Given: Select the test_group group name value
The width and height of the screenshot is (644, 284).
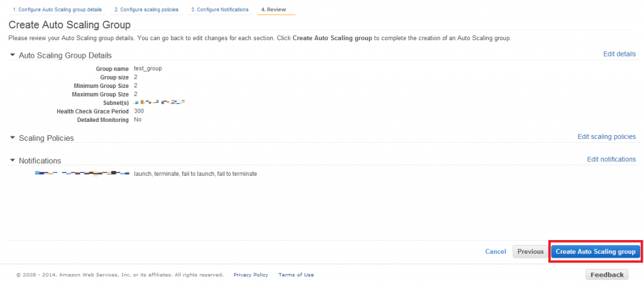Looking at the screenshot, I should (x=148, y=68).
